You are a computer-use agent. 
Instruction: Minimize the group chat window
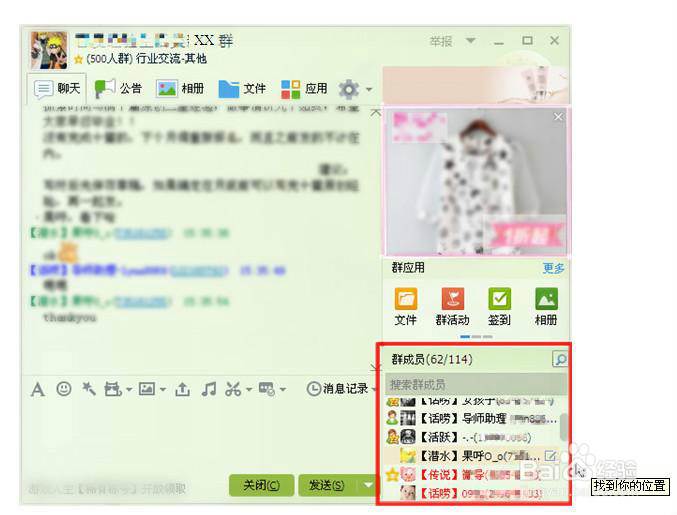pyautogui.click(x=499, y=42)
